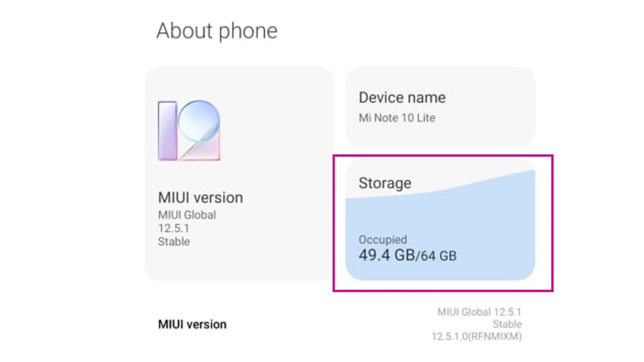Screen dimensions: 644x362
Task: Click the About phone page title
Action: click(x=217, y=31)
